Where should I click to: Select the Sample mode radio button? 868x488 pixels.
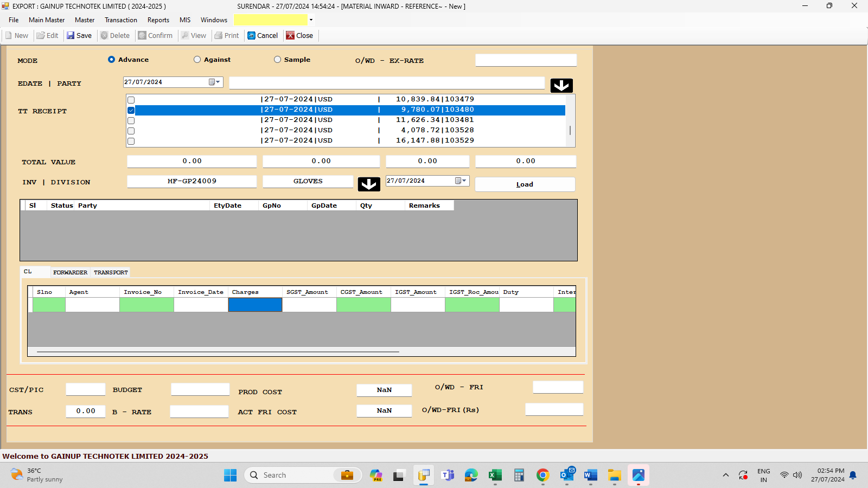pyautogui.click(x=278, y=60)
